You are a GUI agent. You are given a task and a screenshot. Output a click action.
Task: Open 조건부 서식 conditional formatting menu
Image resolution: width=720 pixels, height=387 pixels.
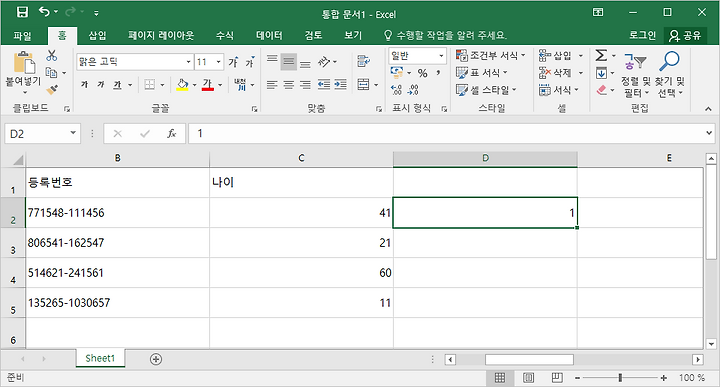(x=490, y=56)
